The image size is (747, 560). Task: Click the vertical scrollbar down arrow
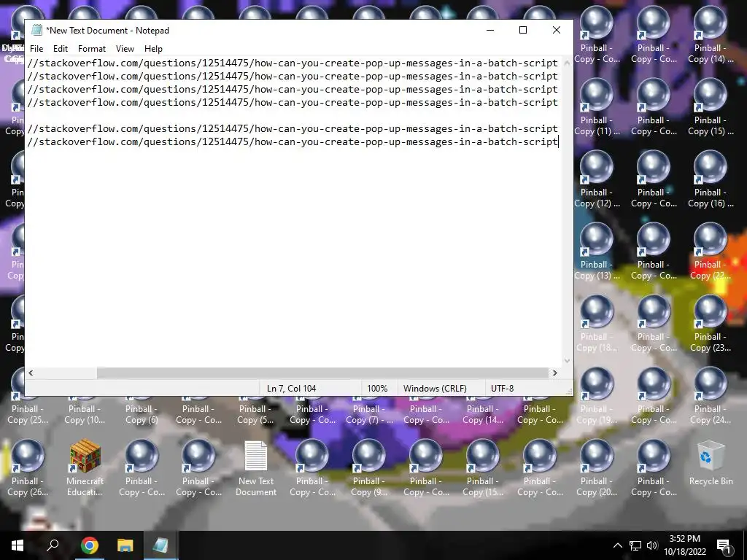567,360
